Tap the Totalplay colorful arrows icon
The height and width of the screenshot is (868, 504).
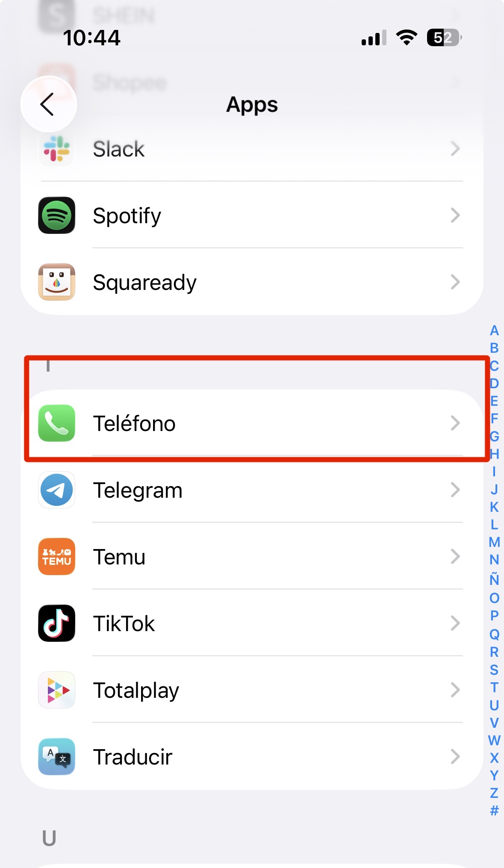[56, 690]
